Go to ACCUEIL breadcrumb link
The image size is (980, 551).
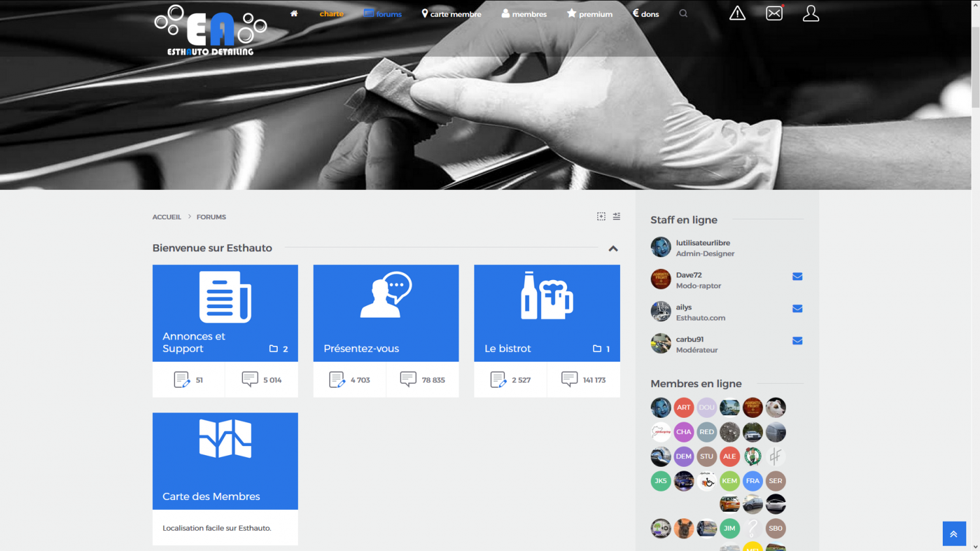pos(167,217)
